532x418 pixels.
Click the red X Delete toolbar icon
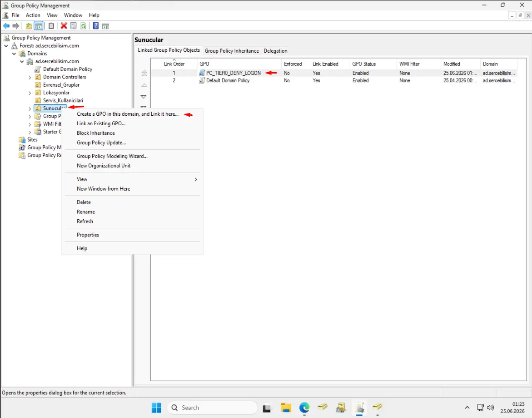pos(64,26)
